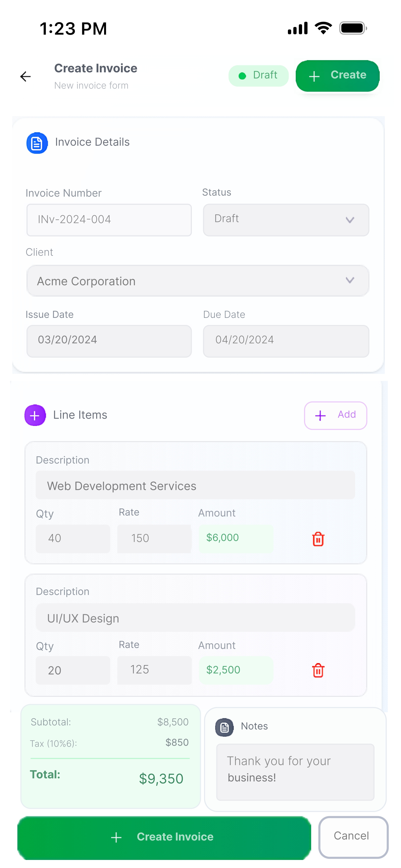Tap the back arrow icon
Image resolution: width=401 pixels, height=868 pixels.
(26, 77)
